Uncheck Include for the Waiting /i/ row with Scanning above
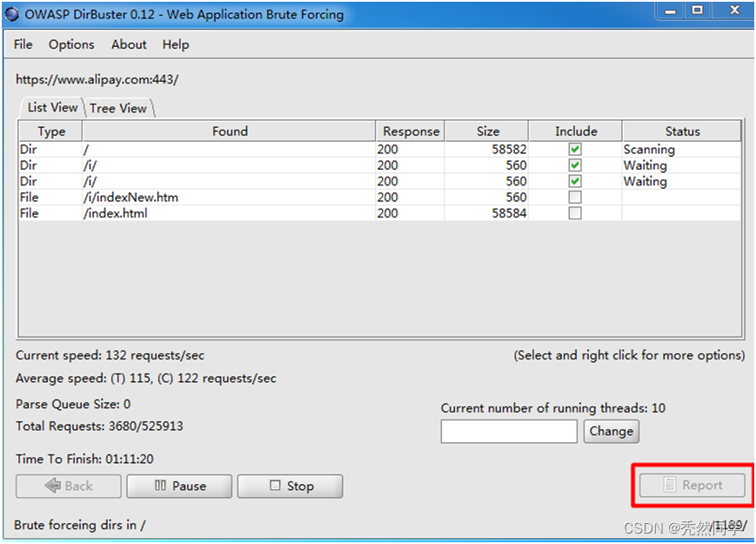Screen dimensions: 756x544 (575, 165)
